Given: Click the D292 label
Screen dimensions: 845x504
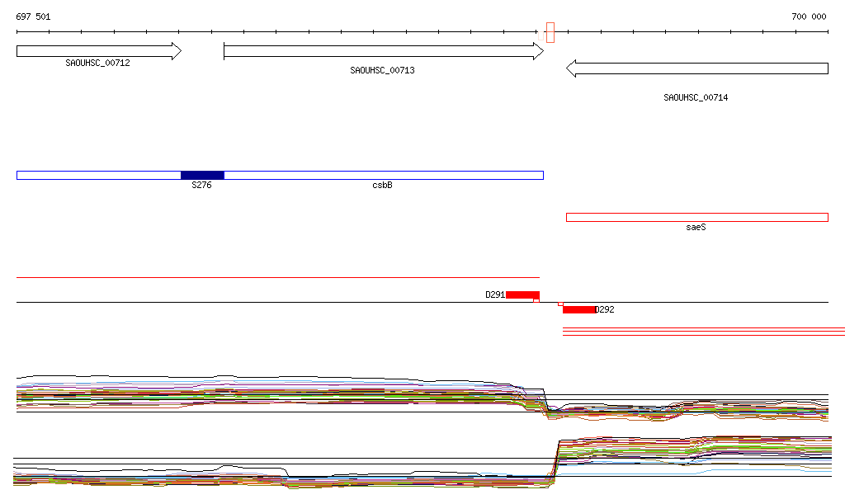Looking at the screenshot, I should click(605, 309).
